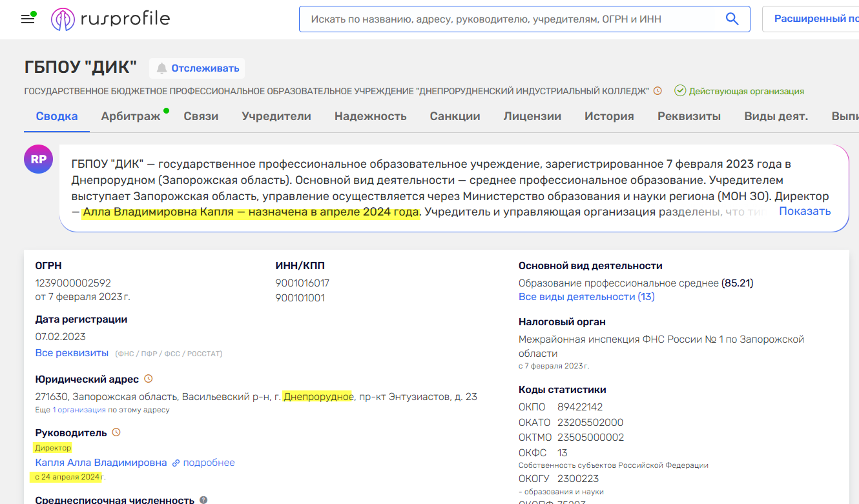The height and width of the screenshot is (504, 859).
Task: Toggle the Отслеживать tracking button
Action: coord(197,68)
